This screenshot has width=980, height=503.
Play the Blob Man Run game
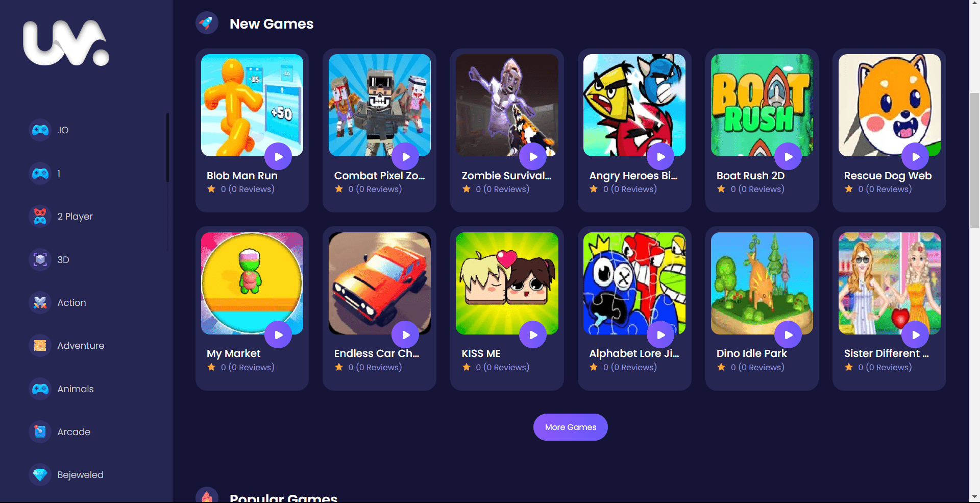tap(278, 157)
